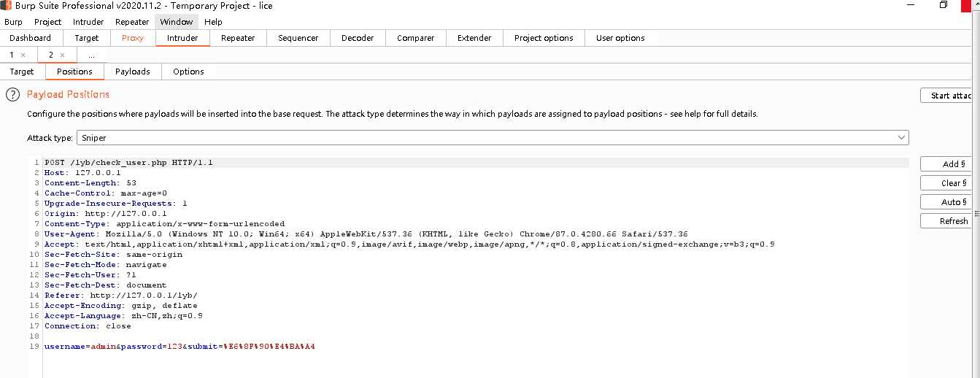Open the Intruder Options sub-tab
Viewport: 980px width, 378px height.
[x=188, y=72]
